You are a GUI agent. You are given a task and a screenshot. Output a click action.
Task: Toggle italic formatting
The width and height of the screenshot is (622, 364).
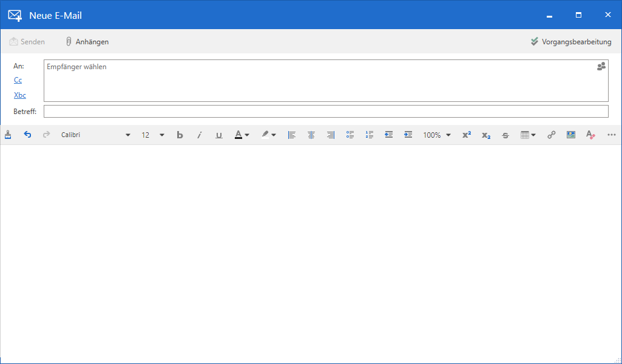click(199, 135)
